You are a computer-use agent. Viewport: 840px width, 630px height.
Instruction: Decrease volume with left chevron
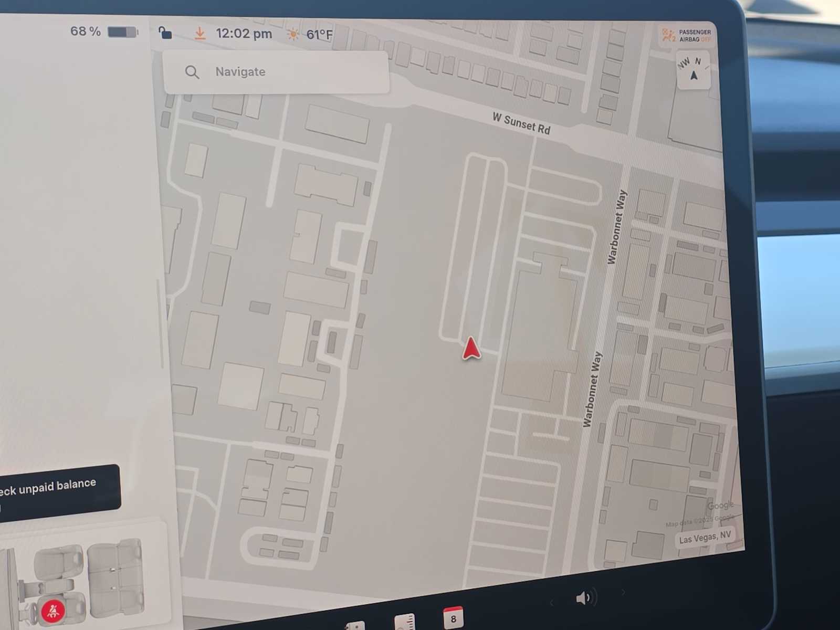pos(551,602)
